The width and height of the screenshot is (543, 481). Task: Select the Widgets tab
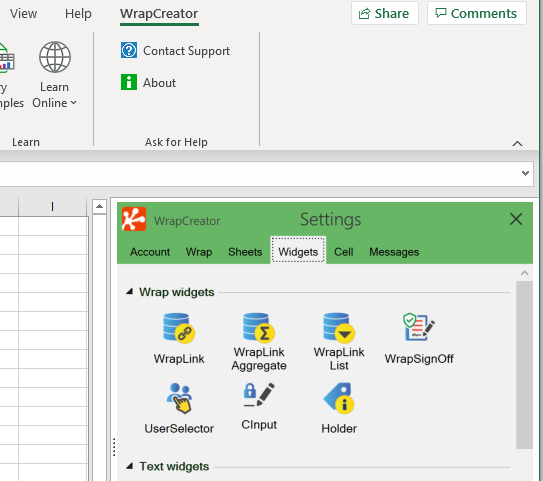298,250
